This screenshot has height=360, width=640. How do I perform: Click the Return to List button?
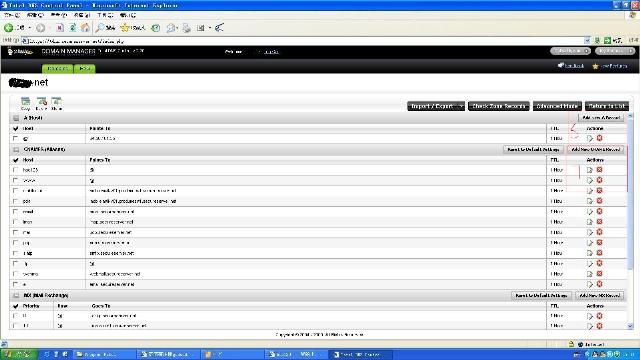[x=607, y=106]
